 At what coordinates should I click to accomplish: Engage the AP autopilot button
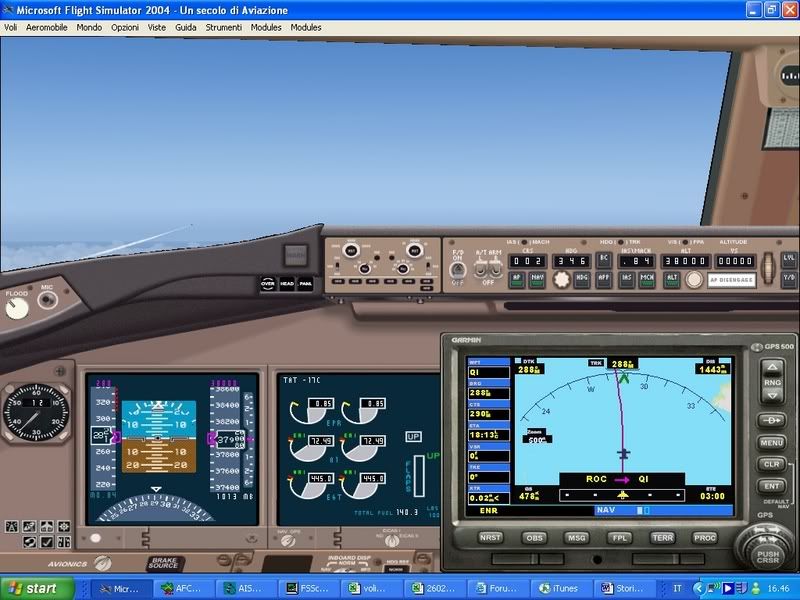(x=516, y=279)
